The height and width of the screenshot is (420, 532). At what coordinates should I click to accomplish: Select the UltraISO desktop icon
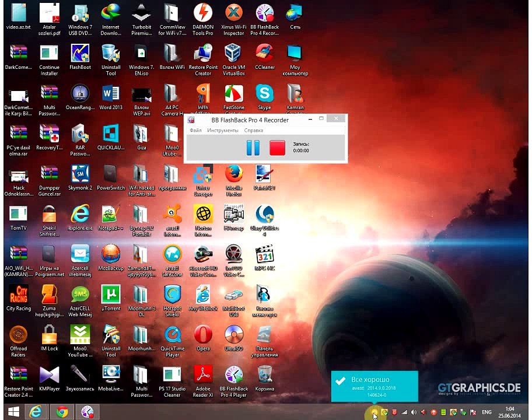click(x=234, y=338)
